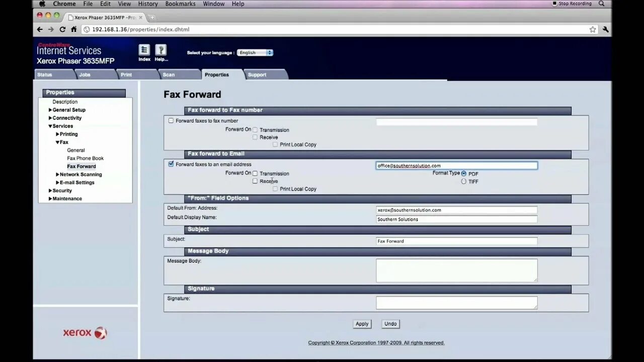Click the Message Body text area
The image size is (644, 362).
pos(457,270)
